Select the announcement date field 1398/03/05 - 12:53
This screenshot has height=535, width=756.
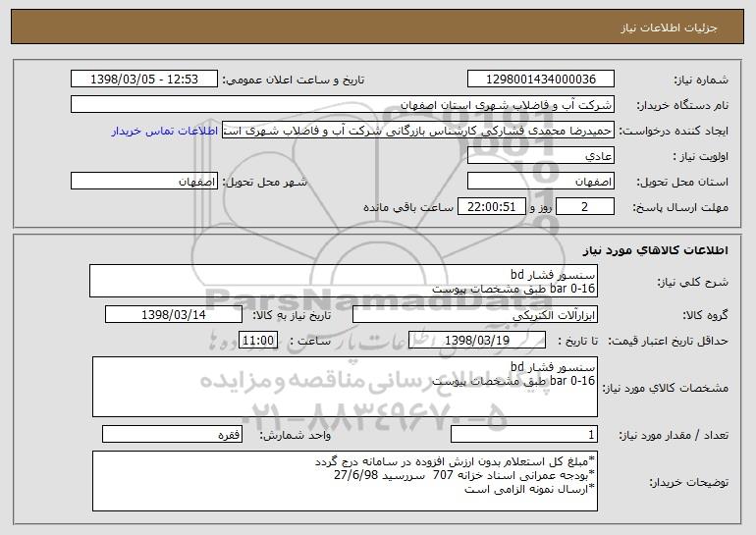point(144,79)
